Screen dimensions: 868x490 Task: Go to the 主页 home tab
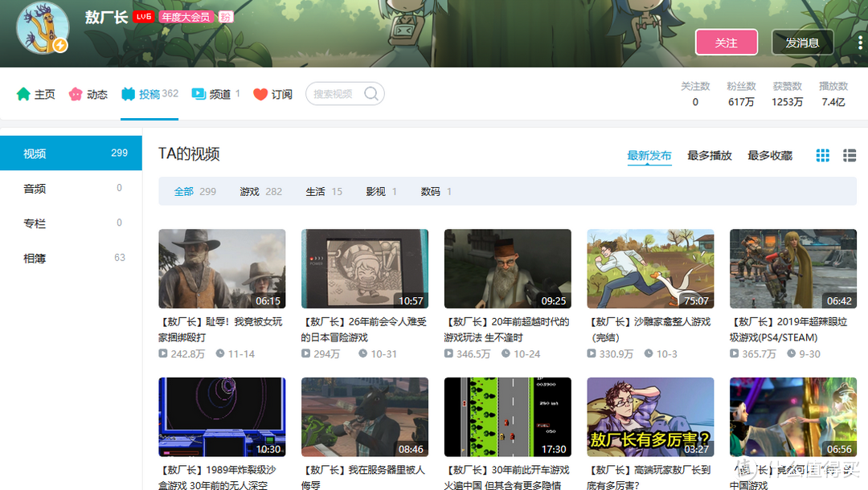[x=36, y=94]
